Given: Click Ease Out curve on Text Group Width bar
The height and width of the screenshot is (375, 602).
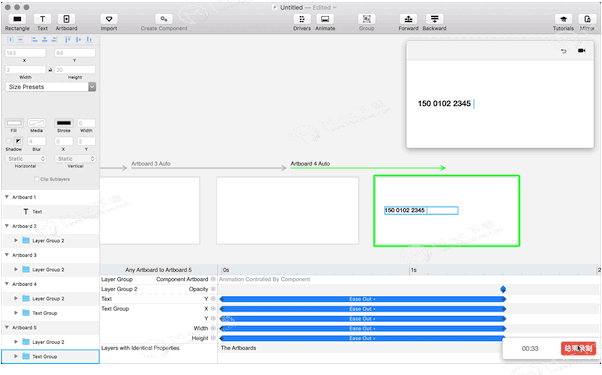Looking at the screenshot, I should [362, 328].
